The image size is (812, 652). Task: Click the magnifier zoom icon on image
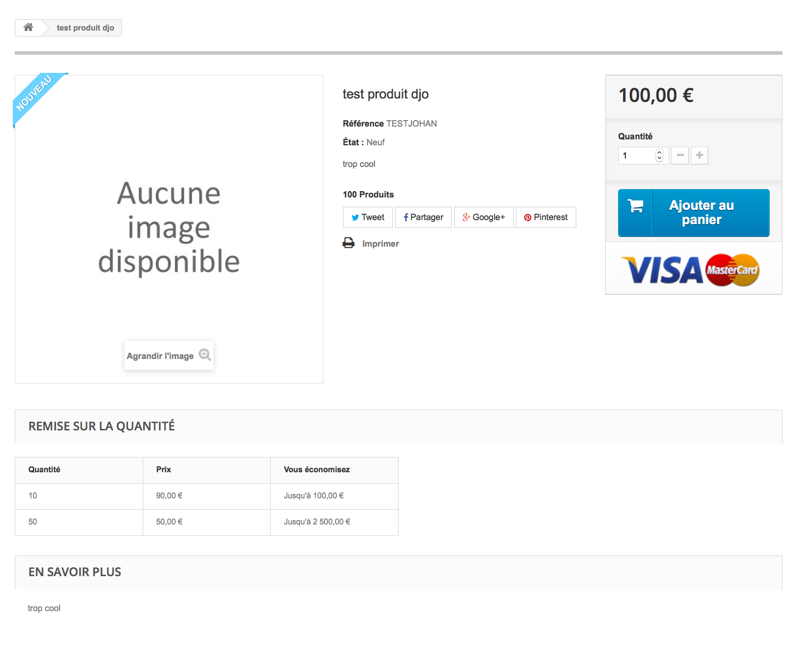205,355
